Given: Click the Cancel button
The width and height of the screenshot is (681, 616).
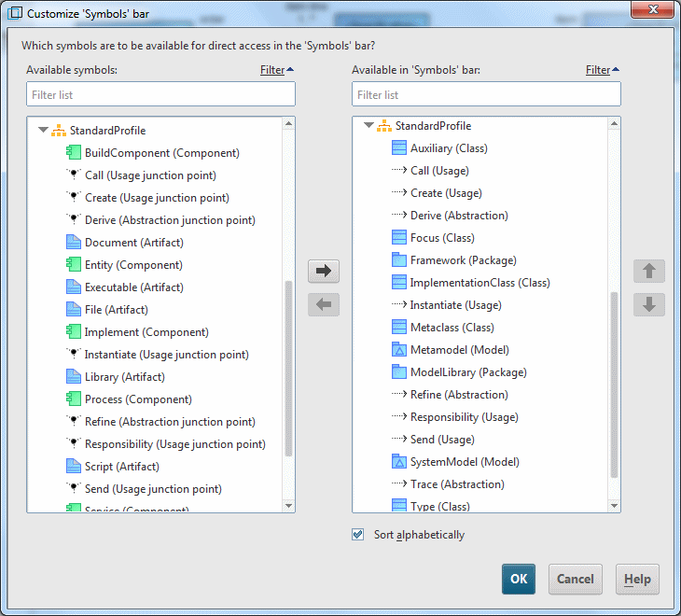Looking at the screenshot, I should coord(575,579).
